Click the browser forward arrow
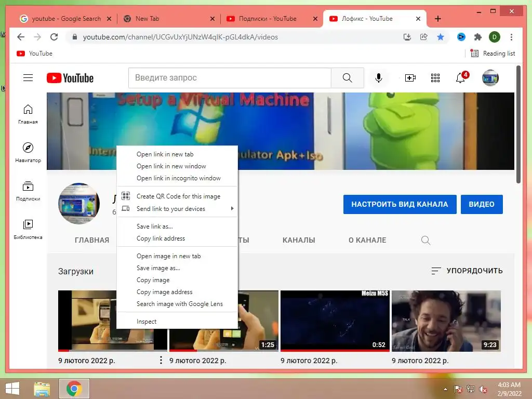This screenshot has width=532, height=399. 37,37
